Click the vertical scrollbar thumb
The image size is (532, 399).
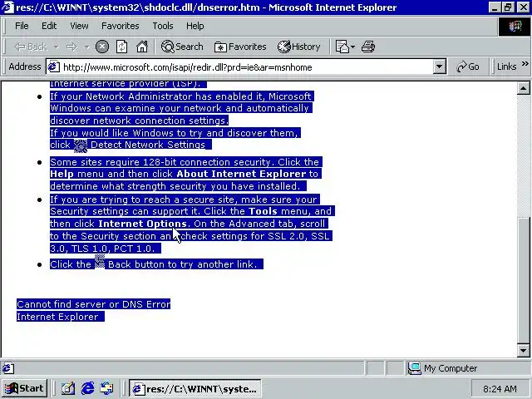(523, 280)
